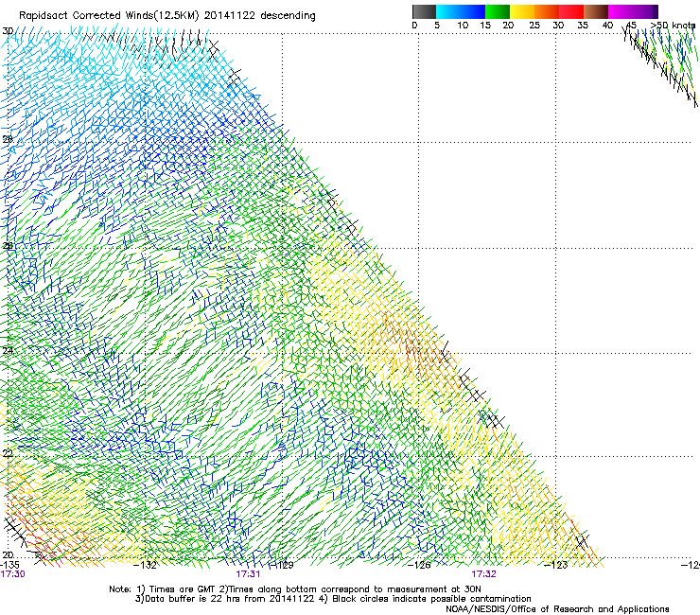Select the yellow 20-25 knots legend color
Viewport: 700px width, 615px height.
tap(522, 11)
